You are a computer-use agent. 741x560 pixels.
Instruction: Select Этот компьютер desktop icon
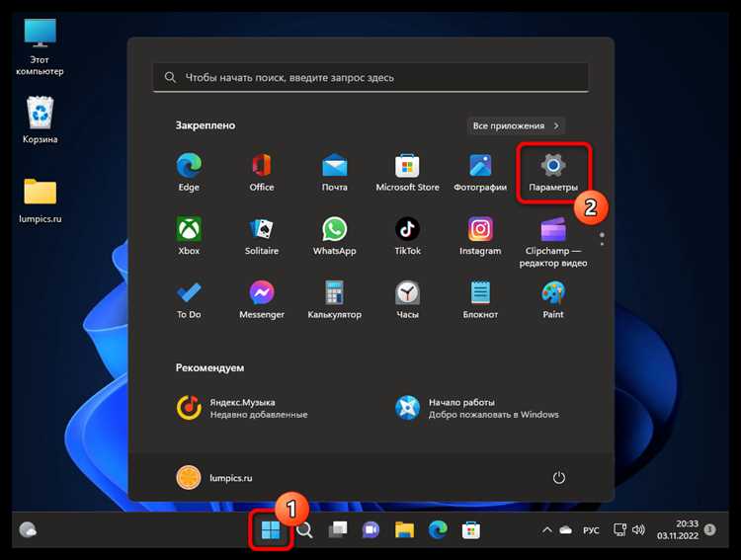click(x=41, y=46)
